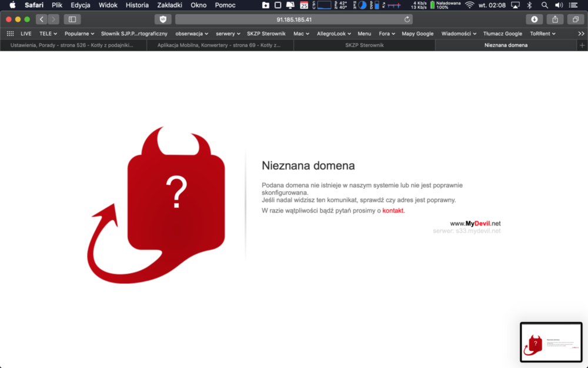The height and width of the screenshot is (368, 588).
Task: Click the red kontakt link
Action: tap(393, 211)
